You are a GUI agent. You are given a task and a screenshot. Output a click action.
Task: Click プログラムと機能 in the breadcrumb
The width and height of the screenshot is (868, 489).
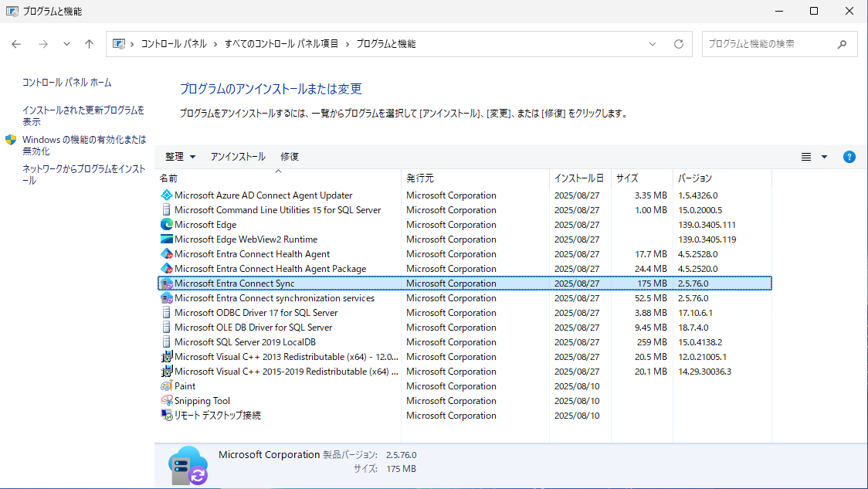pos(386,44)
